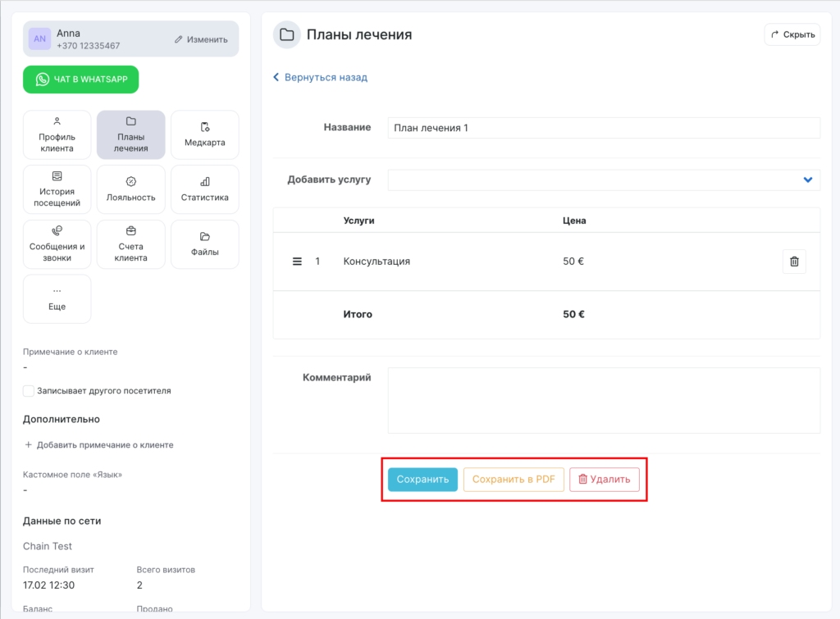This screenshot has height=619, width=840.
Task: Open the Профиль клиента section
Action: tap(57, 134)
